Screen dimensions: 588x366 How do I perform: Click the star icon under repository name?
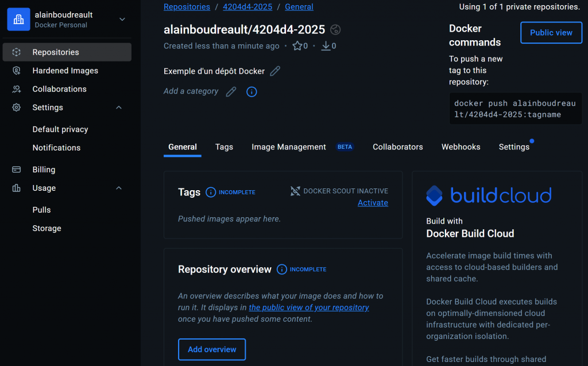click(x=297, y=46)
